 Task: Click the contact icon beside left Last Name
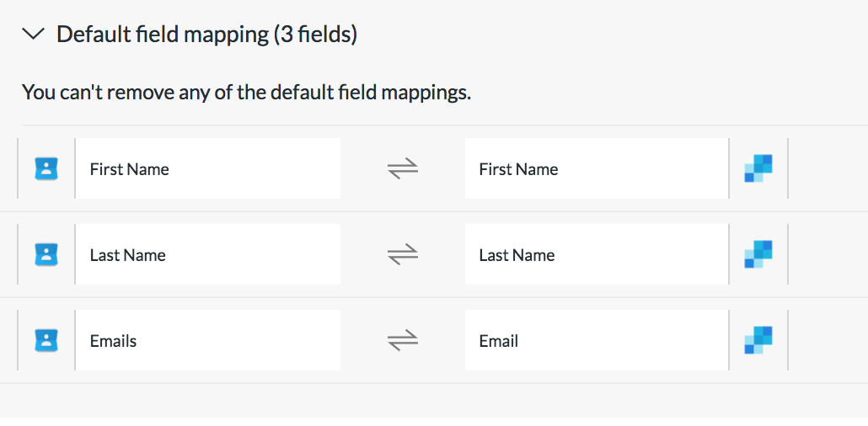46,254
